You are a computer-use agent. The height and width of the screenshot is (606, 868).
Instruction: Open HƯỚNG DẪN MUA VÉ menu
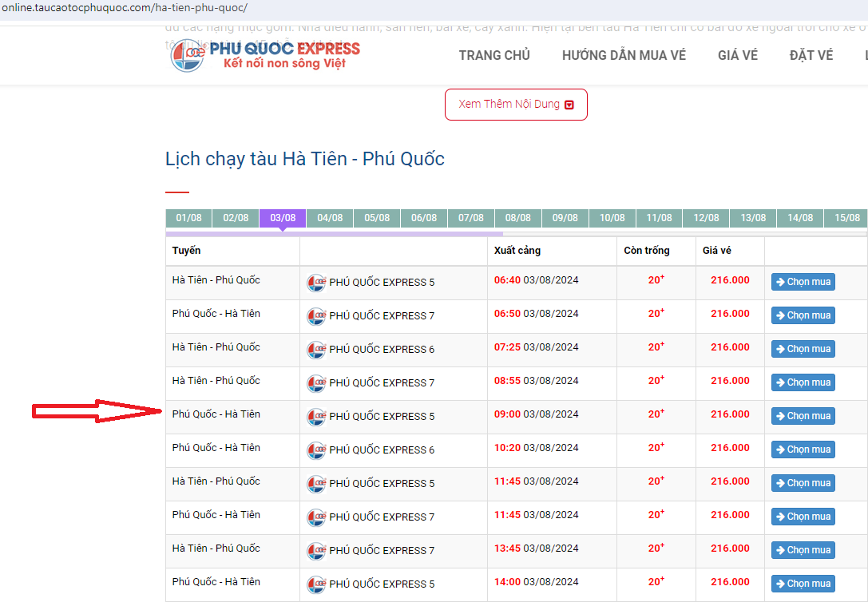click(624, 55)
